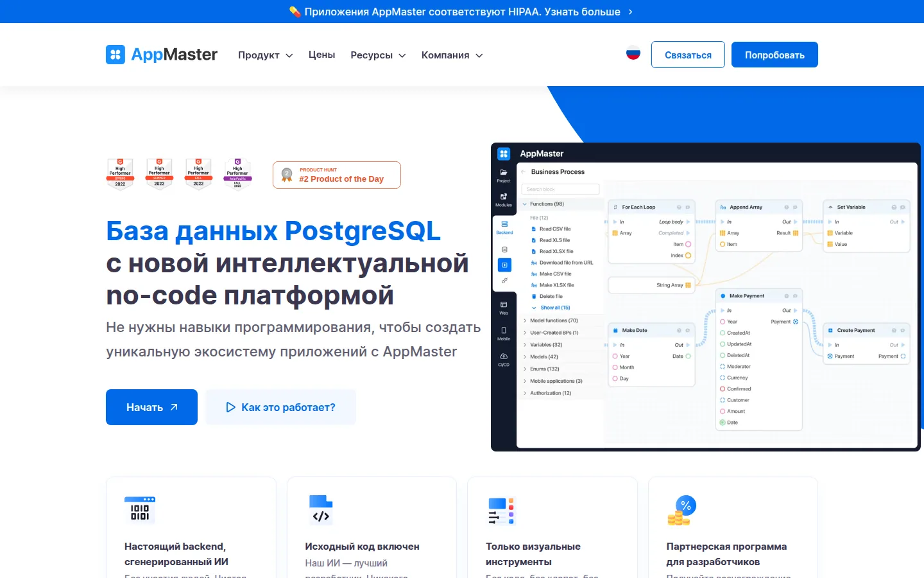Open the Продукт dropdown menu
This screenshot has width=924, height=578.
point(265,55)
